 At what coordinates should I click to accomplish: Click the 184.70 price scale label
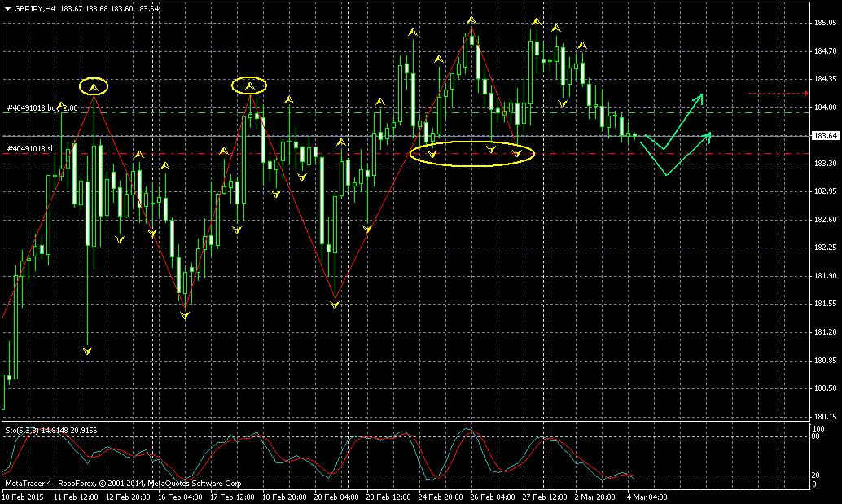826,51
